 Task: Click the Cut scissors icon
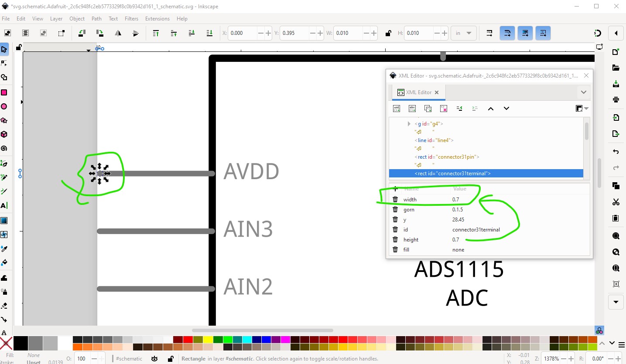616,202
